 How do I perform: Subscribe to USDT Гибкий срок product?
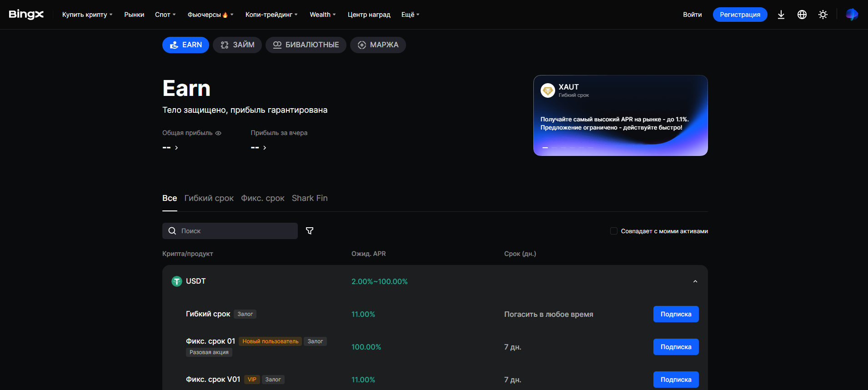tap(676, 314)
